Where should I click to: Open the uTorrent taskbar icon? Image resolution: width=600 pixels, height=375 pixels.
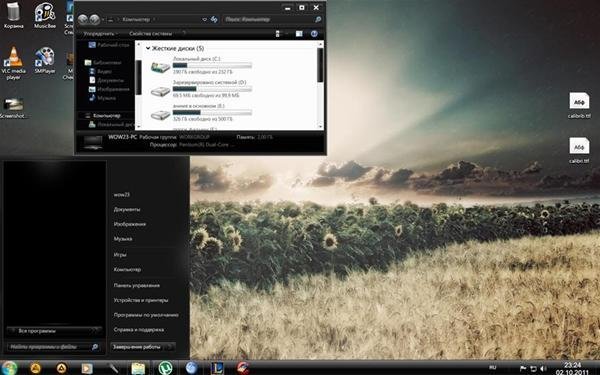tap(165, 368)
